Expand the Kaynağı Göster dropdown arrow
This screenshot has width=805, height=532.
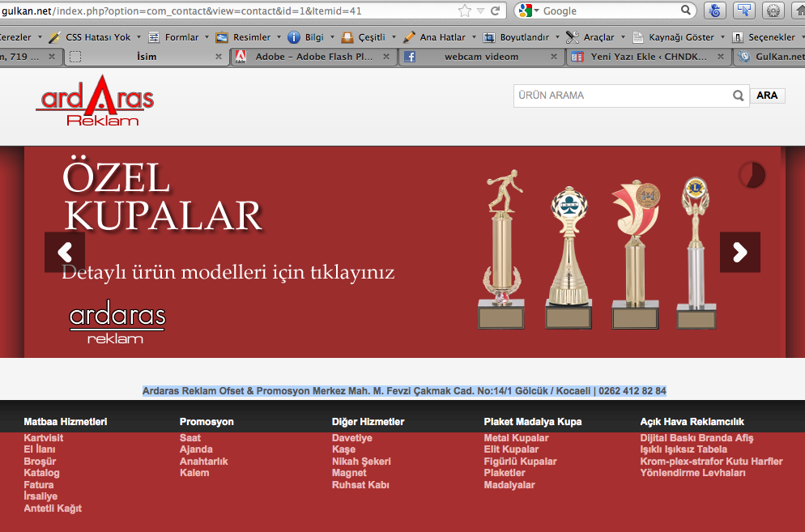[722, 37]
